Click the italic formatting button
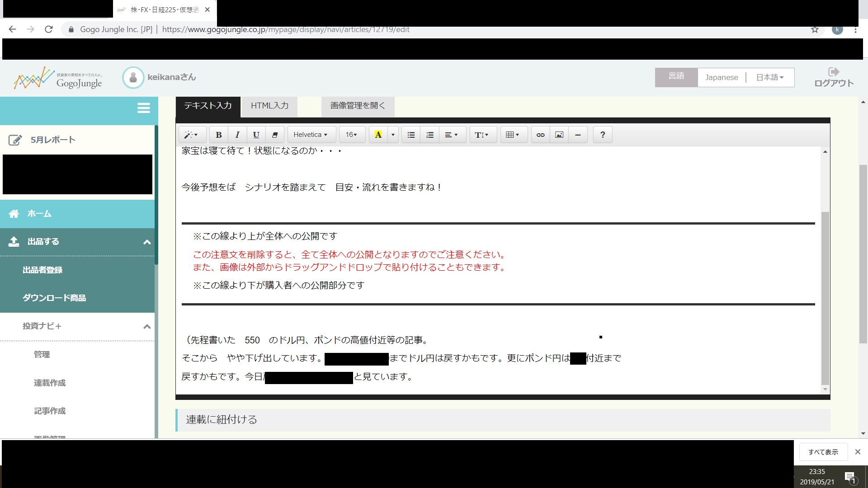Screen dimensions: 868x488 tap(237, 135)
